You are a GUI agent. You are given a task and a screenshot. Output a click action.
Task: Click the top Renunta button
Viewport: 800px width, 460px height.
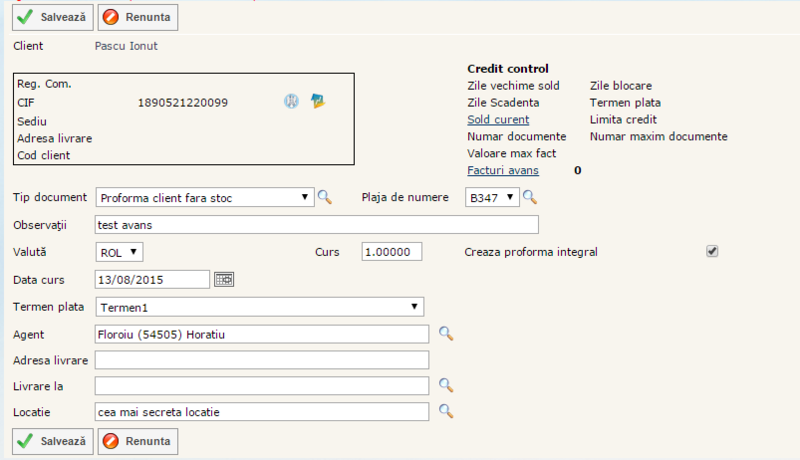tap(138, 17)
